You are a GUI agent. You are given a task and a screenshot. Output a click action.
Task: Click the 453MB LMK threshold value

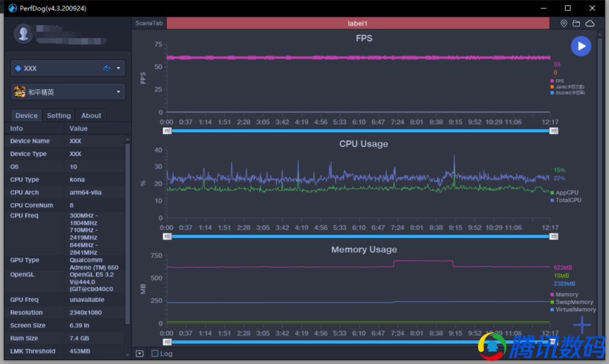coord(80,351)
